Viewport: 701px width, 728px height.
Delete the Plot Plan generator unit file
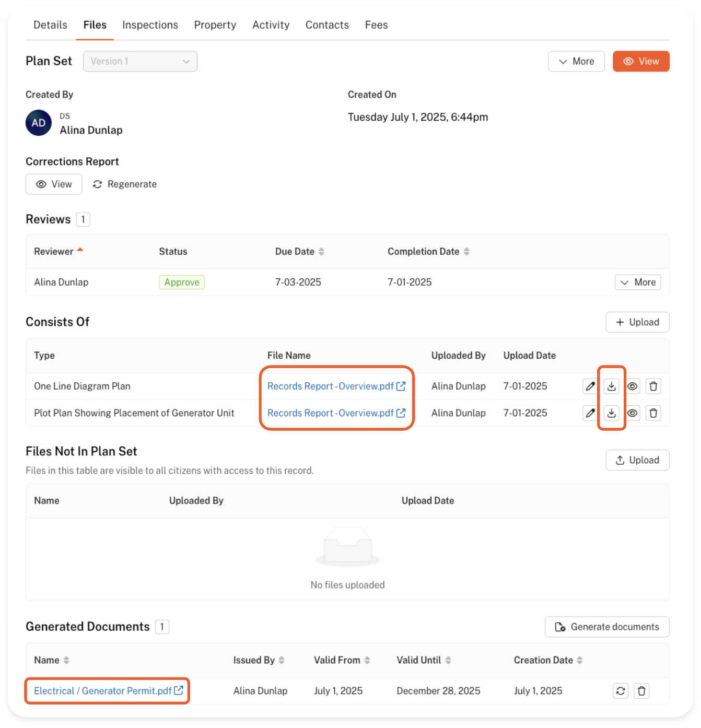point(653,413)
